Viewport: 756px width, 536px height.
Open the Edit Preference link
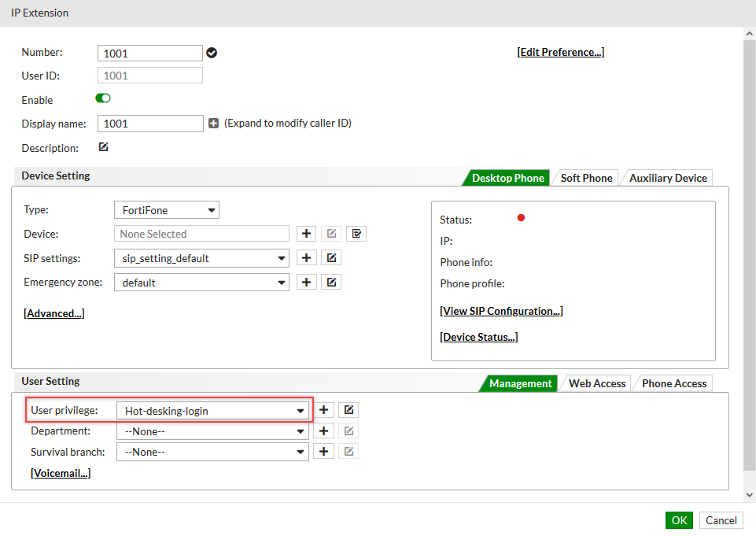point(561,52)
